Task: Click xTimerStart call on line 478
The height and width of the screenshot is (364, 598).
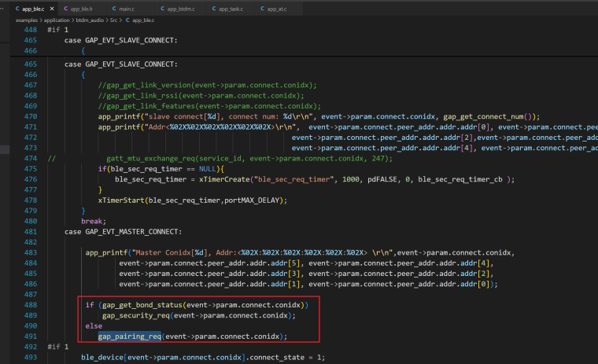Action: tap(120, 200)
